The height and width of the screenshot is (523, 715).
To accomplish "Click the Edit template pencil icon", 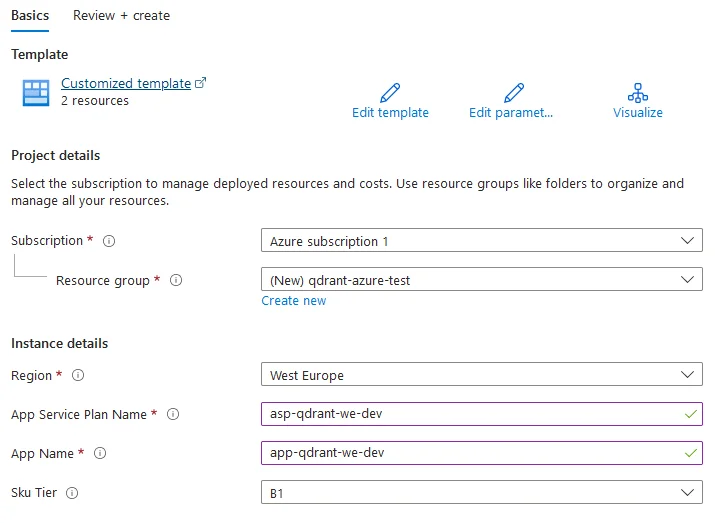I will (x=390, y=93).
